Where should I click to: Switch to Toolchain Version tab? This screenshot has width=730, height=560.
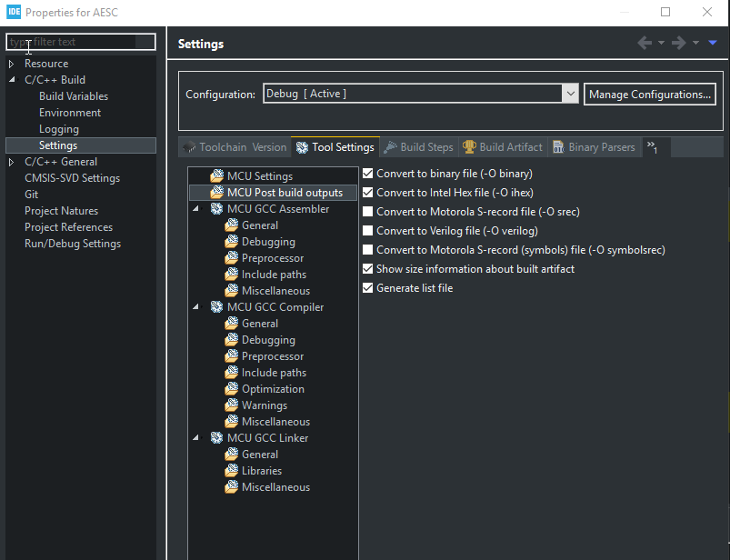tap(235, 147)
